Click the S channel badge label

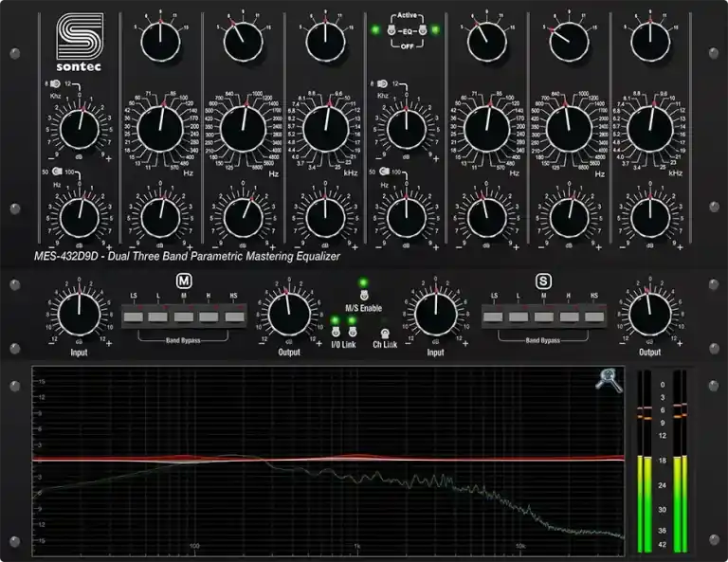(x=543, y=281)
